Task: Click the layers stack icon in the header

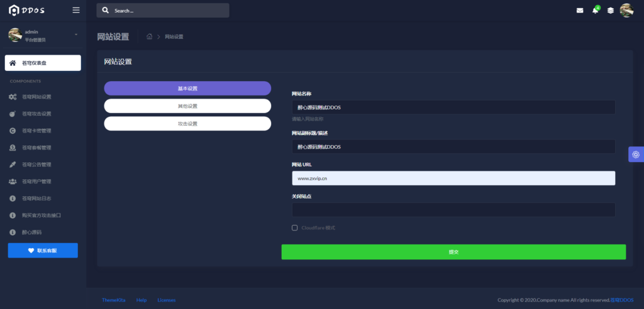Action: (610, 11)
